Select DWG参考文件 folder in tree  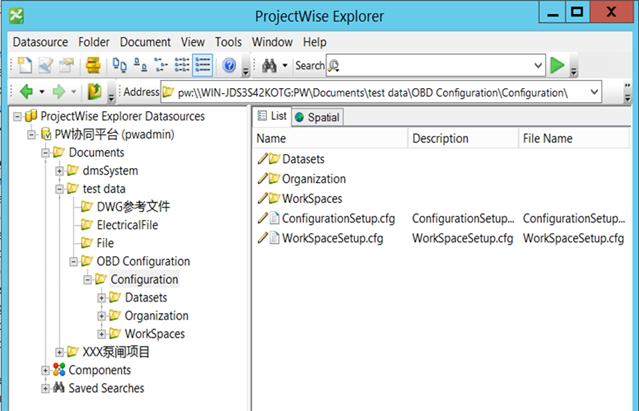pos(133,207)
